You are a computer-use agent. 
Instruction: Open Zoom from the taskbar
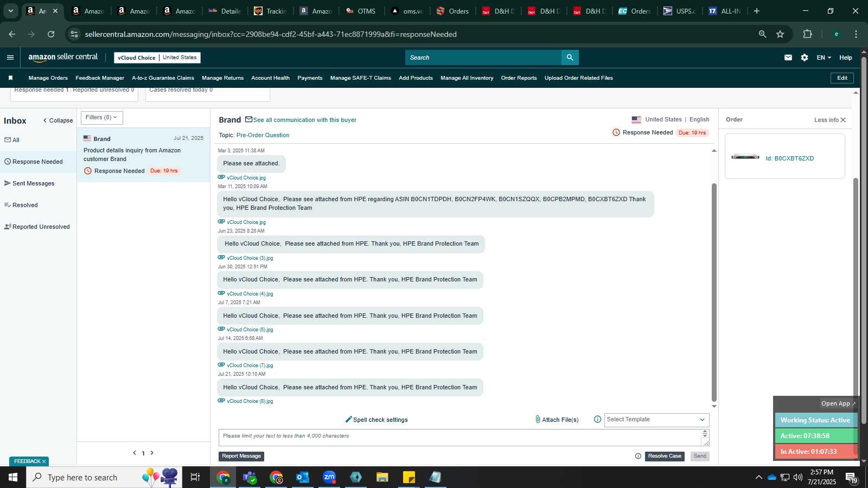point(329,477)
